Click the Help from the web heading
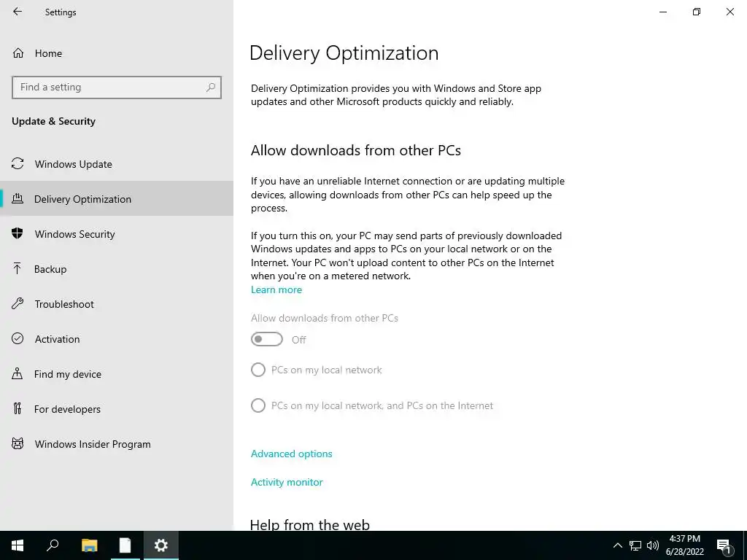747x560 pixels. tap(309, 524)
